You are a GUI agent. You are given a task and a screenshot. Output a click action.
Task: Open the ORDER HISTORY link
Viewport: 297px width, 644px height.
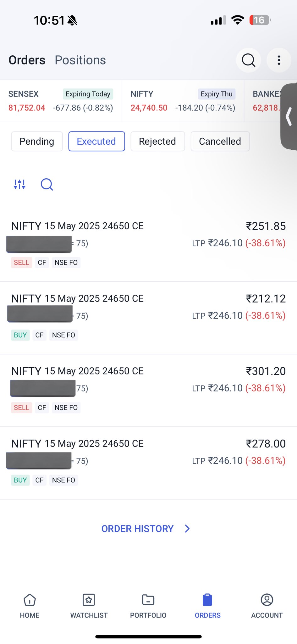click(137, 529)
